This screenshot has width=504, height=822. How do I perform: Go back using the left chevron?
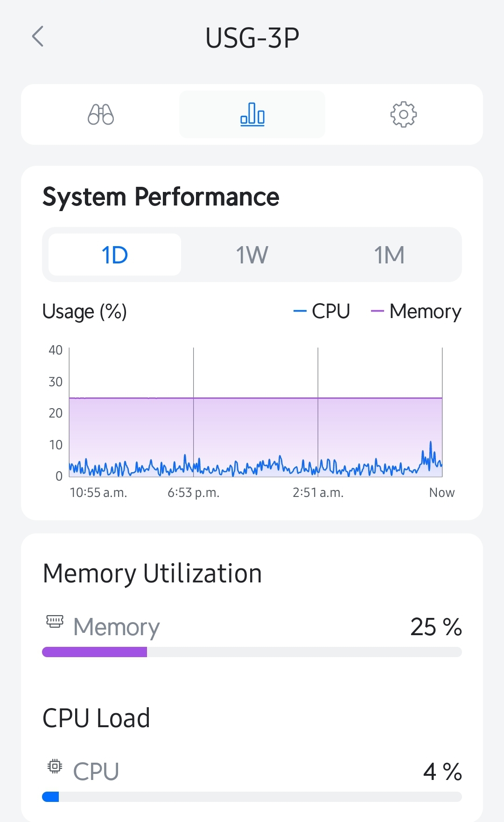[x=38, y=36]
